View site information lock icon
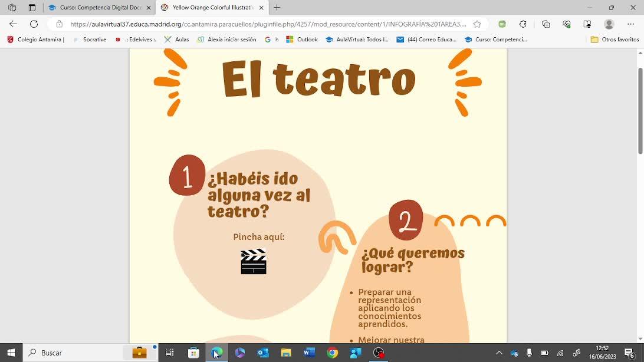This screenshot has width=644, height=362. point(60,24)
